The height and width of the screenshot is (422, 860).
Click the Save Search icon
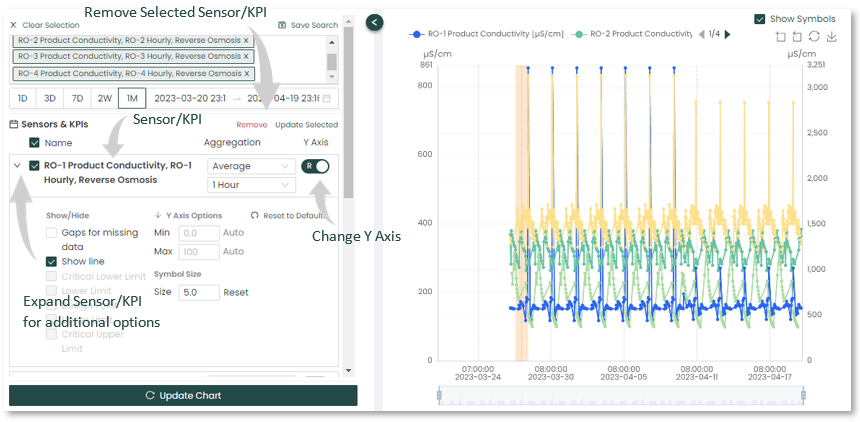283,25
